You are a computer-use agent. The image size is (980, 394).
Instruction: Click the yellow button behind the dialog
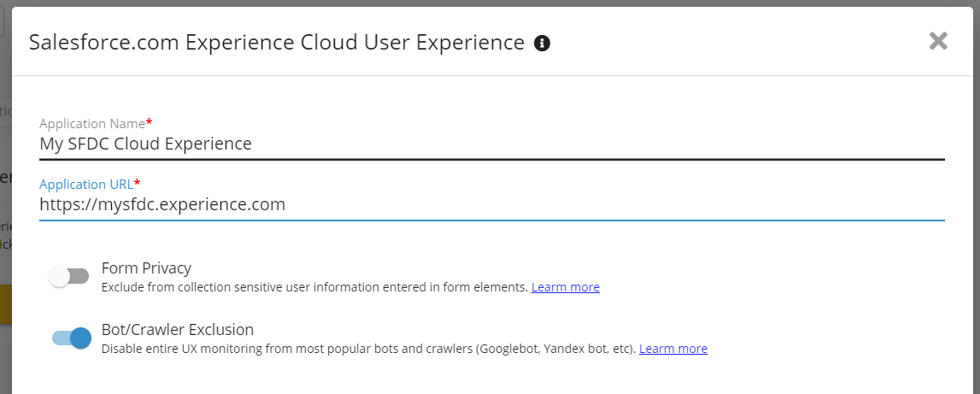click(5, 305)
